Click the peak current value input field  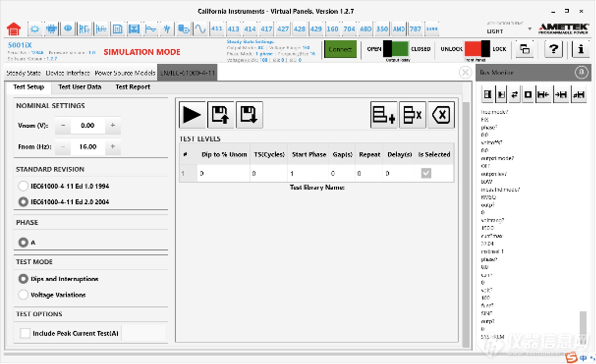click(x=143, y=333)
